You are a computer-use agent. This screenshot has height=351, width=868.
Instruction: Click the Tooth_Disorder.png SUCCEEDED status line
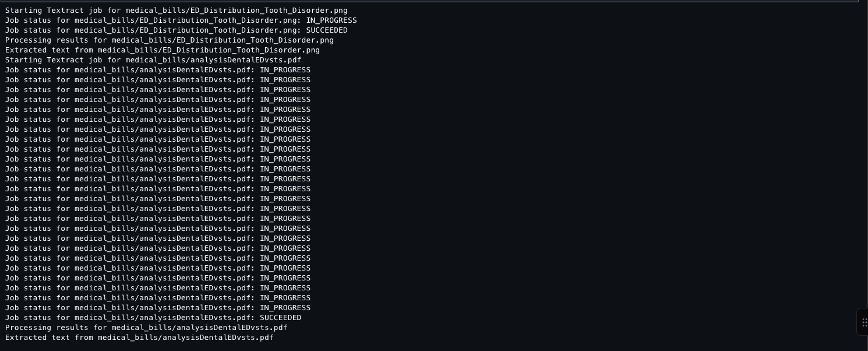(x=176, y=30)
